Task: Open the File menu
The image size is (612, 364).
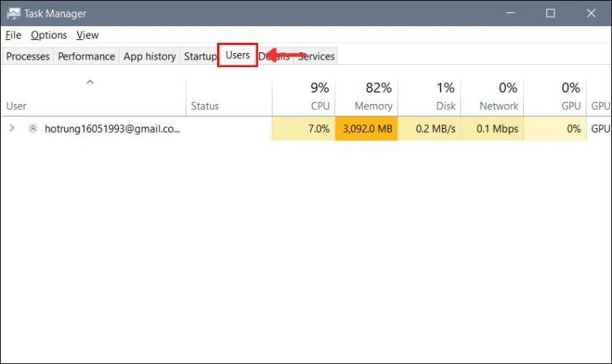Action: pyautogui.click(x=13, y=35)
